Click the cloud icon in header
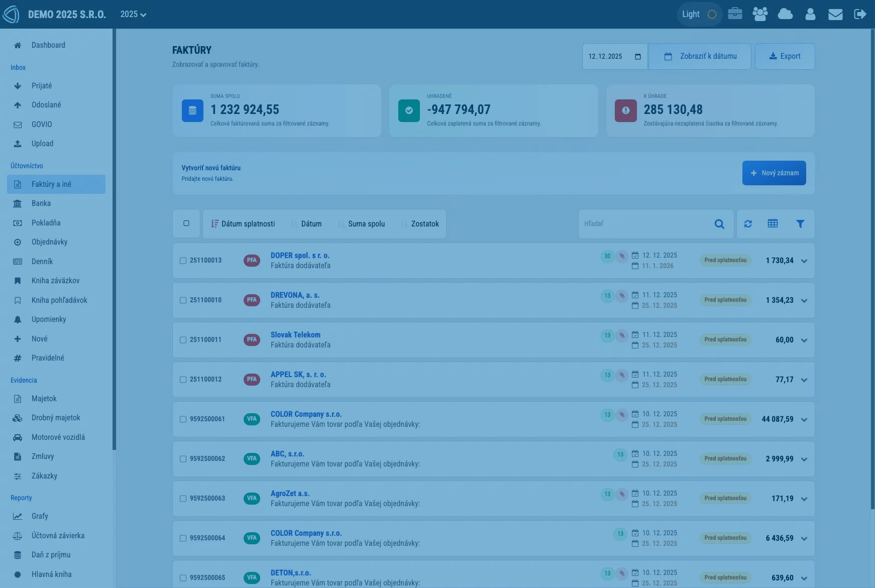Viewport: 875px width, 588px height. (x=785, y=14)
